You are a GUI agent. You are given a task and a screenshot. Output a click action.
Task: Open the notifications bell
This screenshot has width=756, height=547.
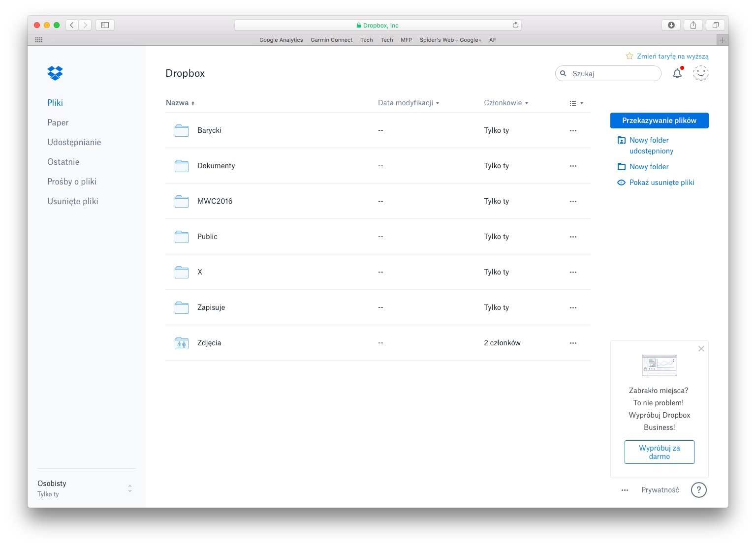coord(677,73)
